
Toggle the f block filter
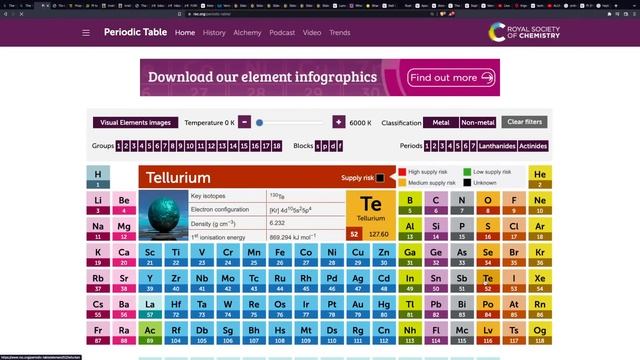[x=340, y=146]
